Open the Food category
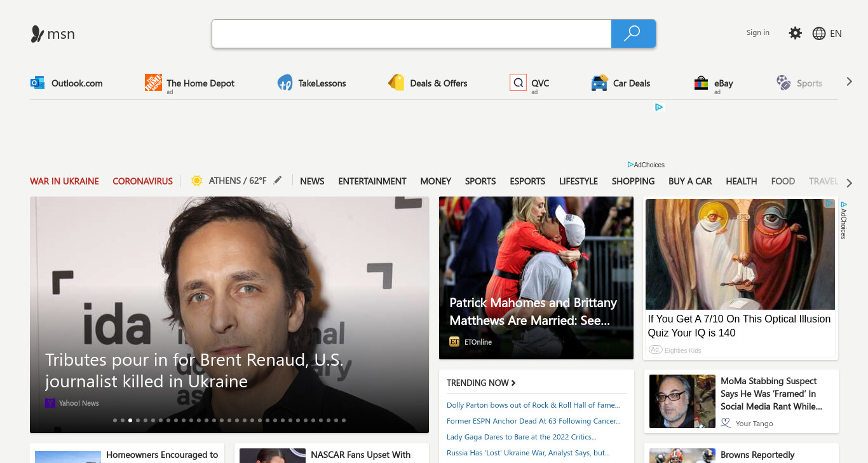This screenshot has width=868, height=463. (783, 181)
